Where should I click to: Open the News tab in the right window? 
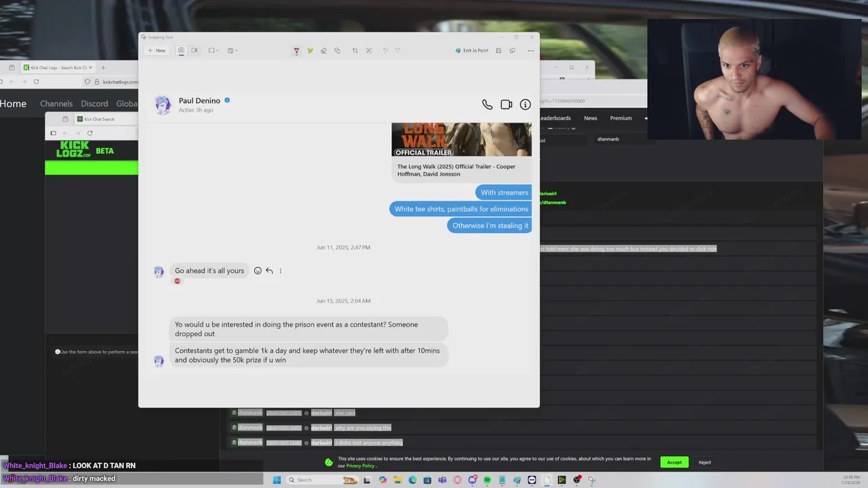(591, 118)
